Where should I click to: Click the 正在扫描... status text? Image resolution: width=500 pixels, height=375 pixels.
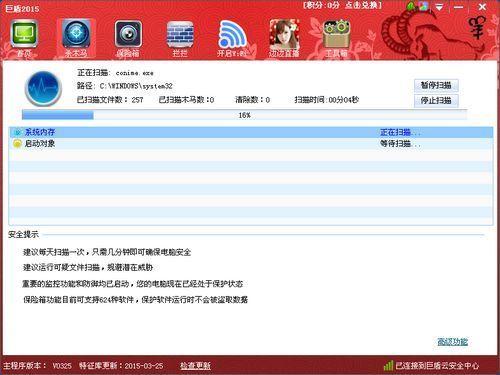coord(400,132)
